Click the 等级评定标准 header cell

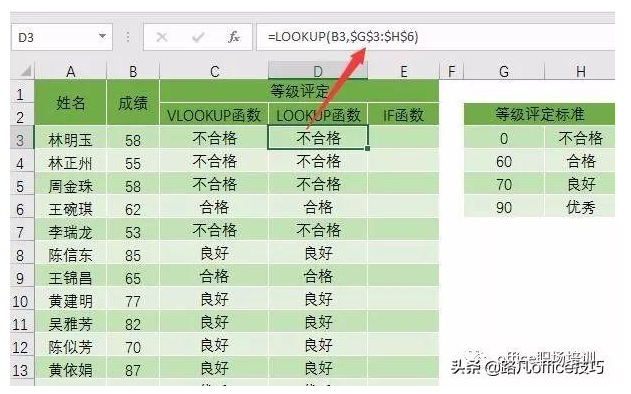coord(539,114)
